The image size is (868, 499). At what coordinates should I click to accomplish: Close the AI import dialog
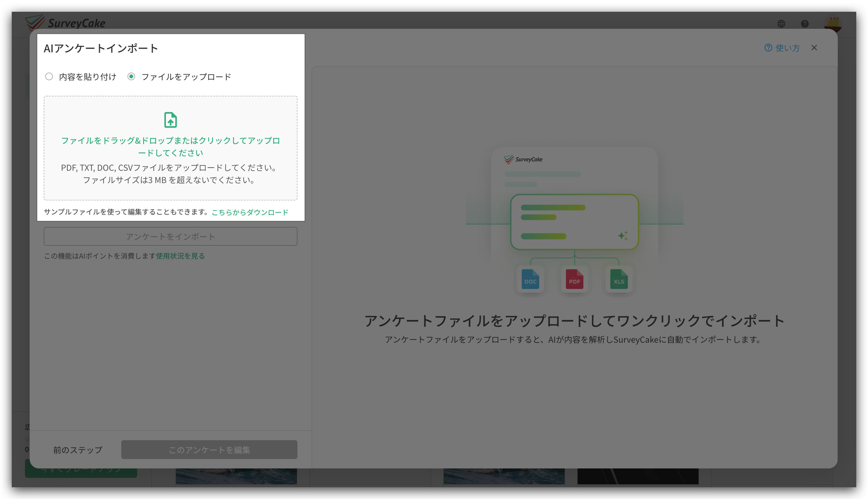pos(814,48)
